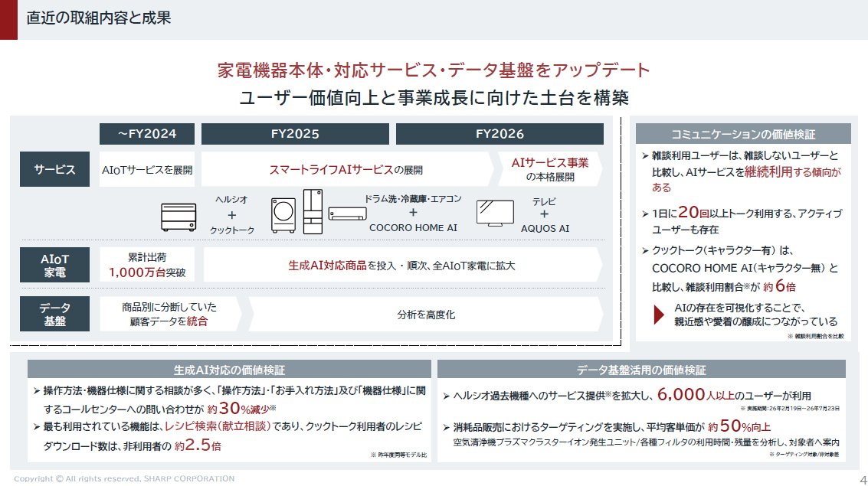Click ドラム洗・冷蔵庫・エアコン label

click(412, 198)
